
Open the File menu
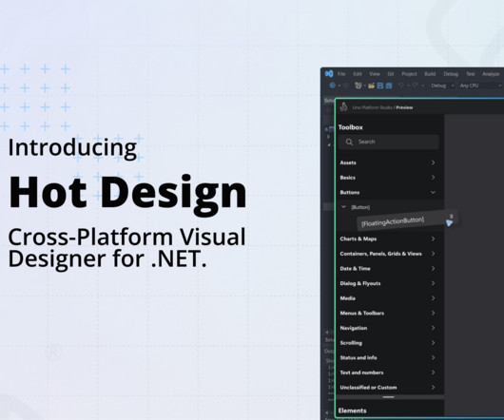click(341, 74)
